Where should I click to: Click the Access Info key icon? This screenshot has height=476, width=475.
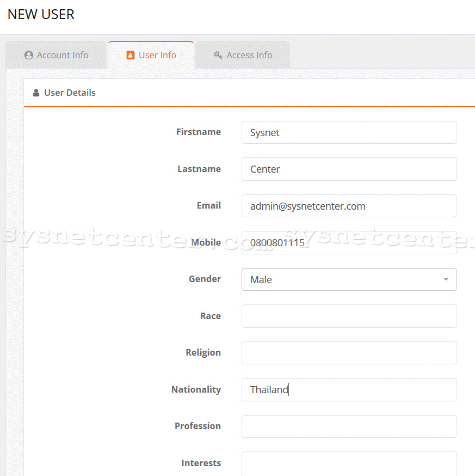click(218, 55)
